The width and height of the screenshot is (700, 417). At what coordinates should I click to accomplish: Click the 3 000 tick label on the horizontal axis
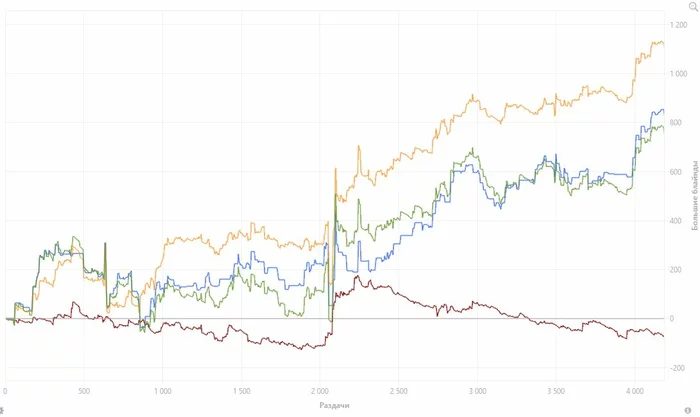coord(476,390)
